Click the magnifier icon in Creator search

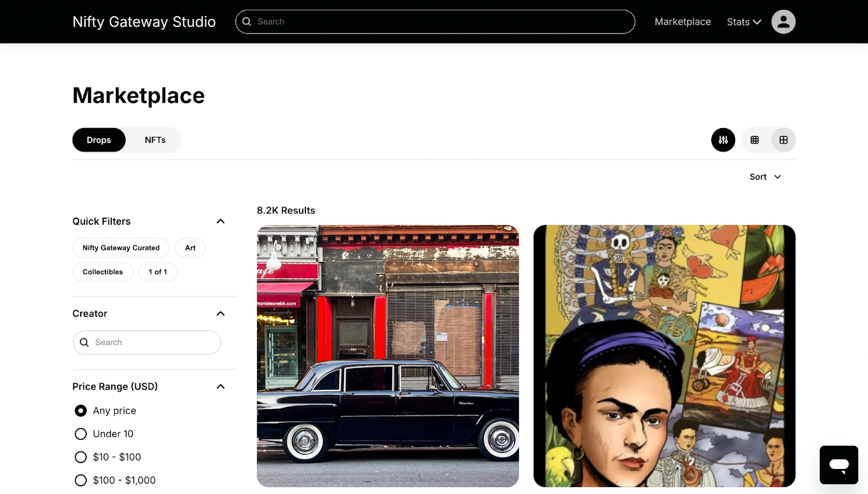[x=84, y=343]
